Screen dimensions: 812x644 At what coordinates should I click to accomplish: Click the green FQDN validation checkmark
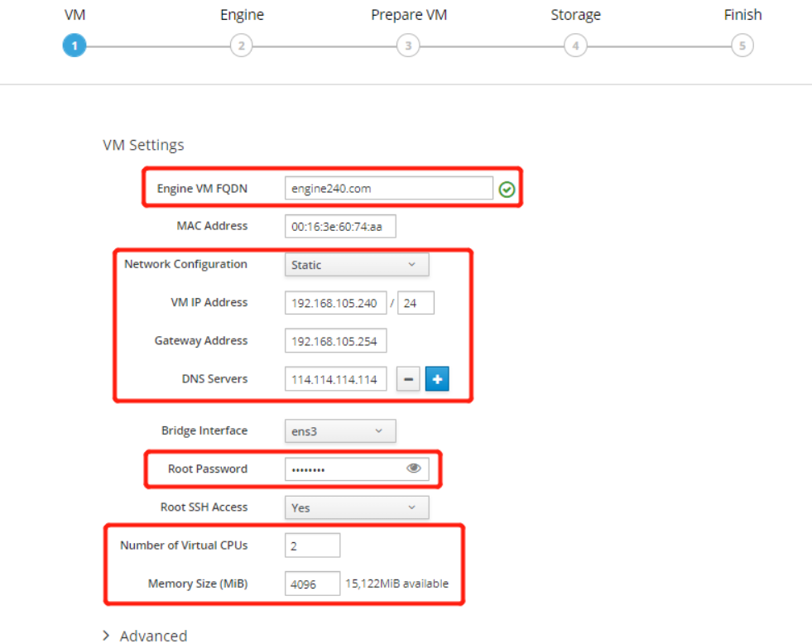[x=507, y=190]
